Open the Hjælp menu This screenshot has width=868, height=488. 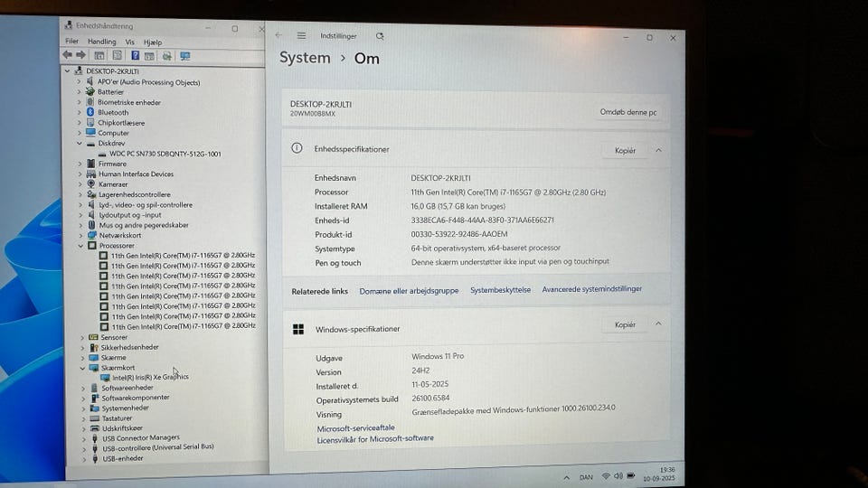pos(153,42)
